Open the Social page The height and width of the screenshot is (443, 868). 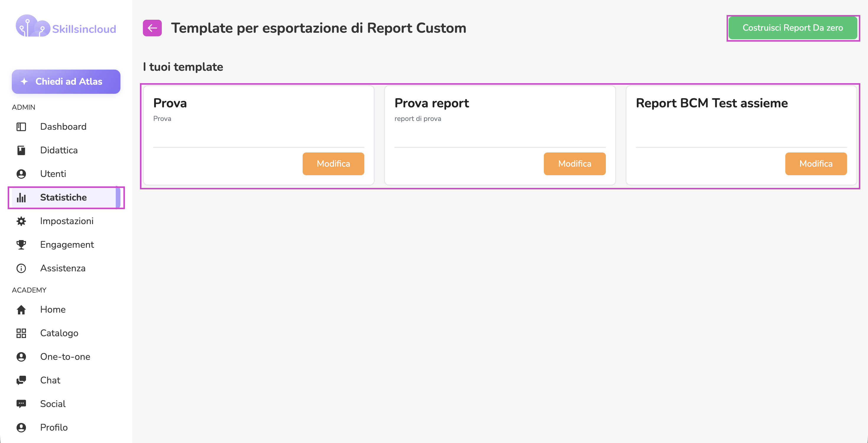tap(66, 403)
